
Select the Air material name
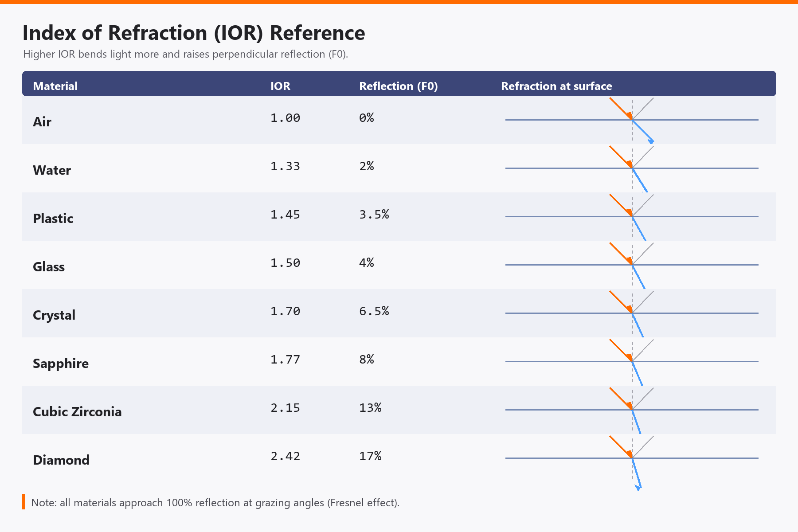coord(42,122)
